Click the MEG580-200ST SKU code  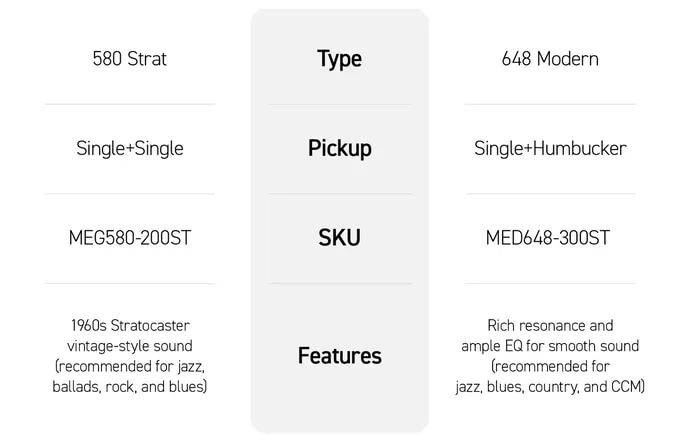130,238
